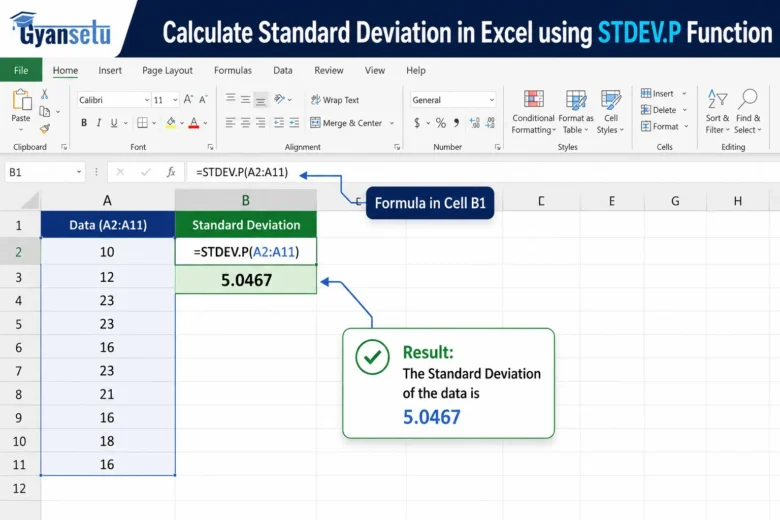Set Middle Align for cell contents
The height and width of the screenshot is (520, 780).
click(x=245, y=100)
